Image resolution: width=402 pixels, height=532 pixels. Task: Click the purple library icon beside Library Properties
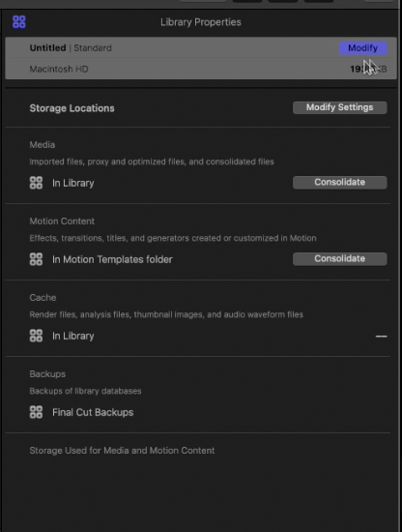click(19, 22)
